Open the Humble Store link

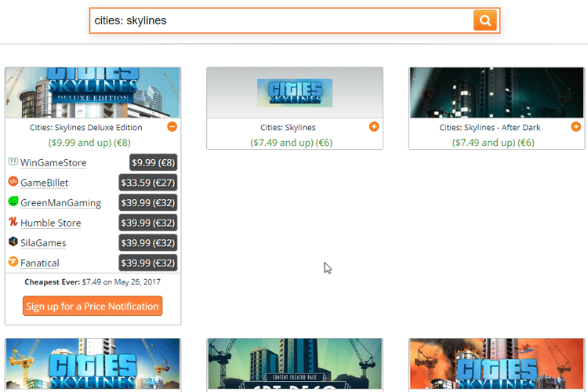(x=51, y=223)
